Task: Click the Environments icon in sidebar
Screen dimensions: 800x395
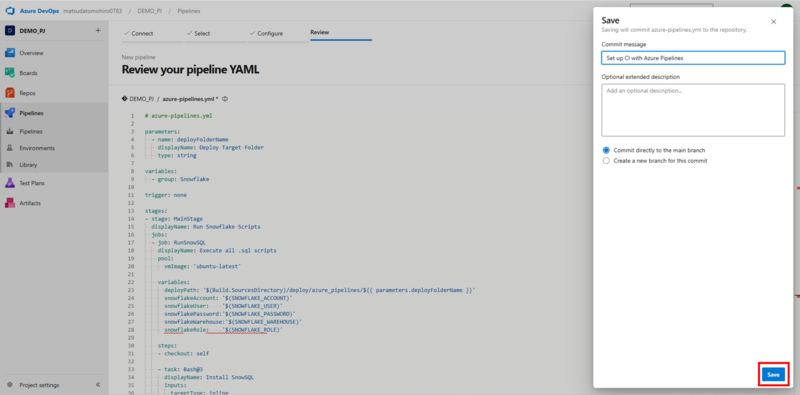Action: (10, 148)
